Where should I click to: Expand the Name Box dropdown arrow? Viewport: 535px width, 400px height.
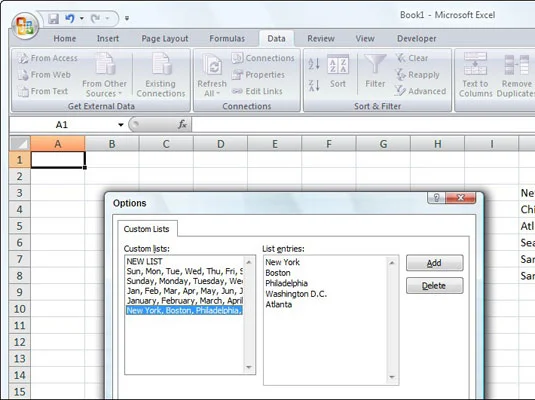pos(120,125)
